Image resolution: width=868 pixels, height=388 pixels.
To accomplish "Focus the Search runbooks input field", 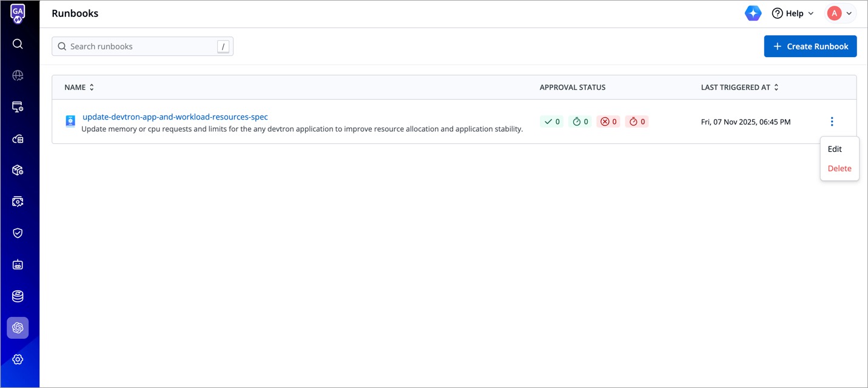I will pyautogui.click(x=140, y=46).
